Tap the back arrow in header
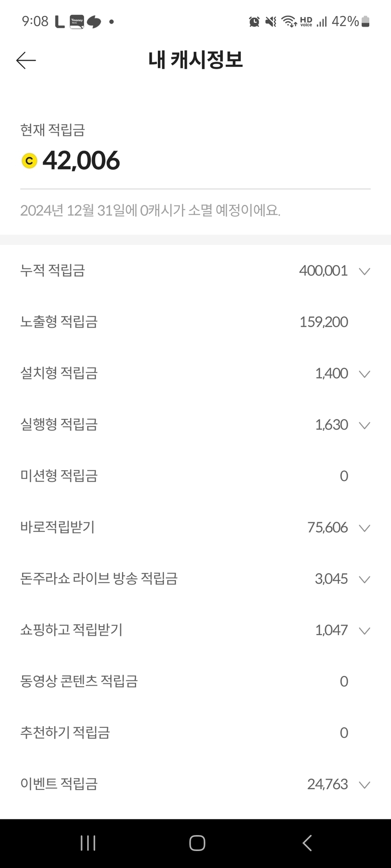Screen dimensions: 391x868 pos(26,60)
